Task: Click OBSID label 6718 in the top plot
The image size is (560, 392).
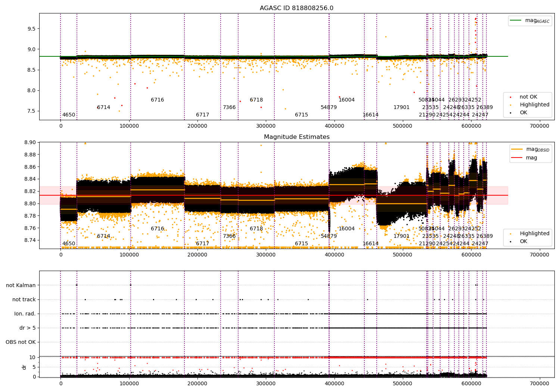Action: tap(256, 100)
